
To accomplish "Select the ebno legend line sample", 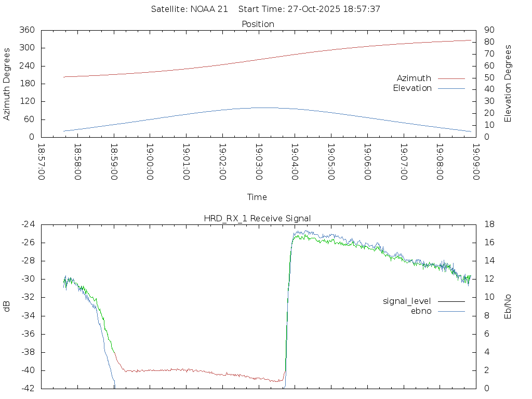I will point(451,311).
